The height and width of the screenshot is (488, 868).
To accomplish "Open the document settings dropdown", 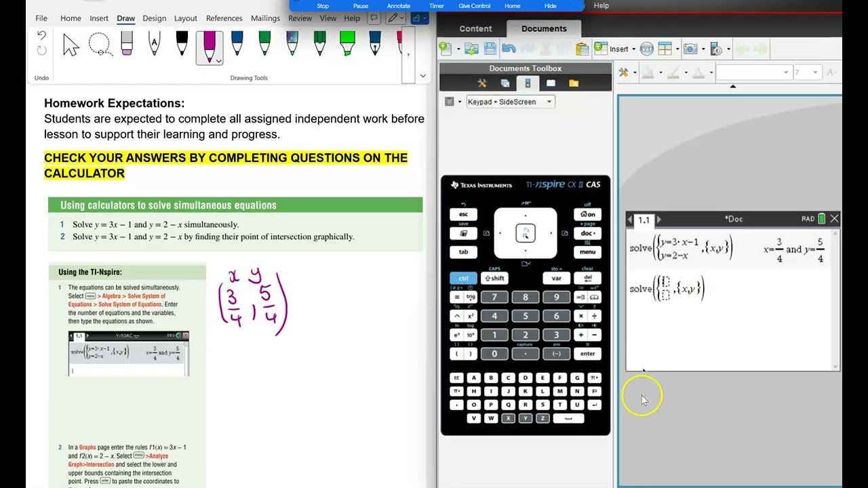I will point(720,49).
